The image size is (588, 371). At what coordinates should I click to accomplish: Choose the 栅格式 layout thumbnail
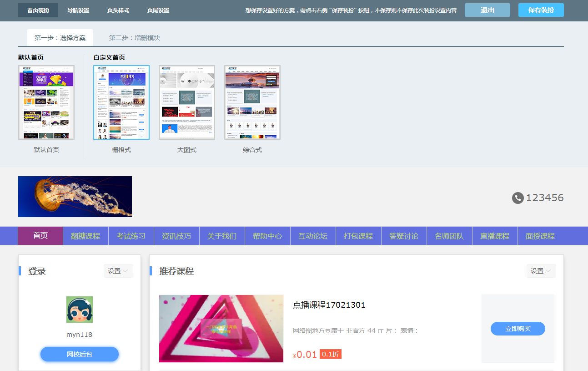coord(121,102)
